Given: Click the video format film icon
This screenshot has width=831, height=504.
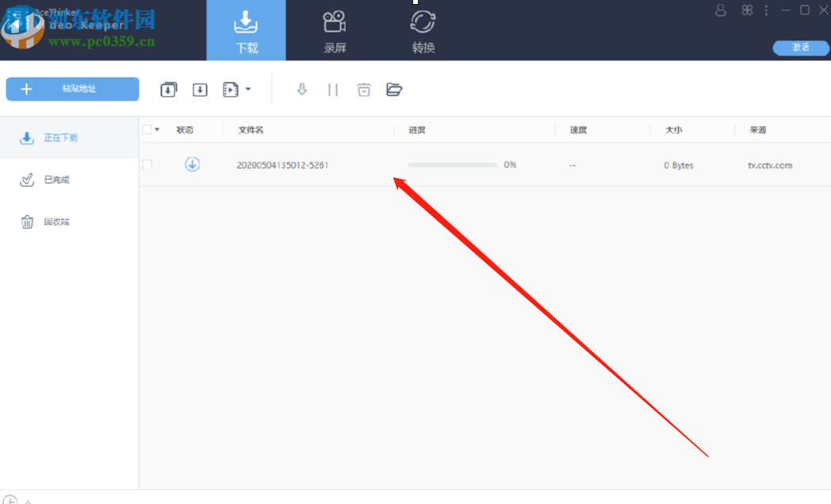Looking at the screenshot, I should [x=231, y=90].
